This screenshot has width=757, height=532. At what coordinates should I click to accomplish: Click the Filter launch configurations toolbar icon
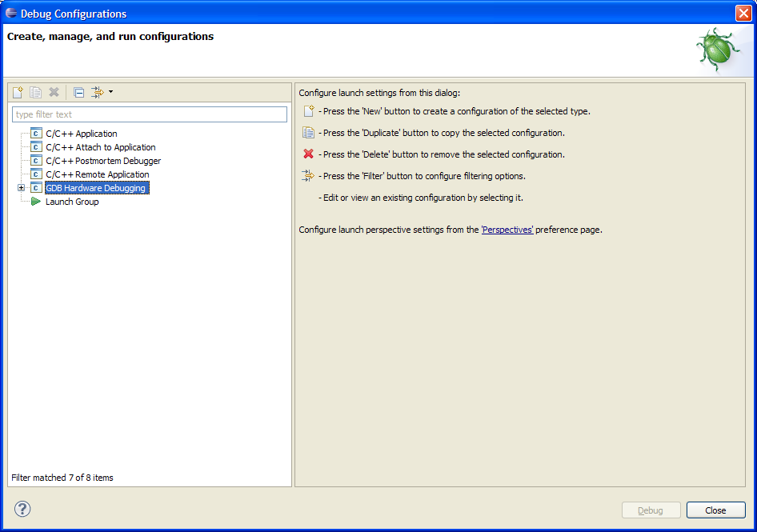click(97, 92)
